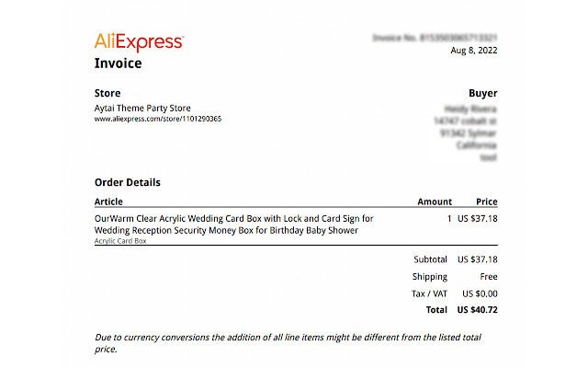The width and height of the screenshot is (588, 368).
Task: Click the Aytai Theme Party Store name
Action: coord(142,109)
